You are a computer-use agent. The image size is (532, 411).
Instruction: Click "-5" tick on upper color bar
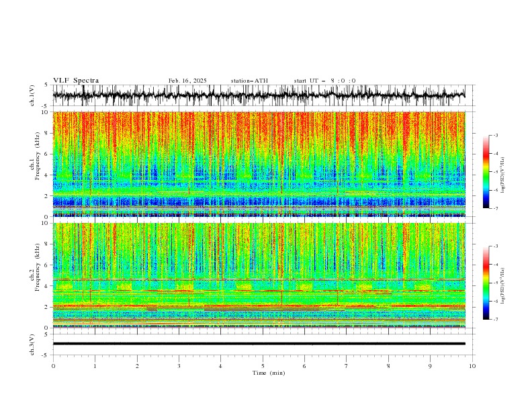[496, 172]
